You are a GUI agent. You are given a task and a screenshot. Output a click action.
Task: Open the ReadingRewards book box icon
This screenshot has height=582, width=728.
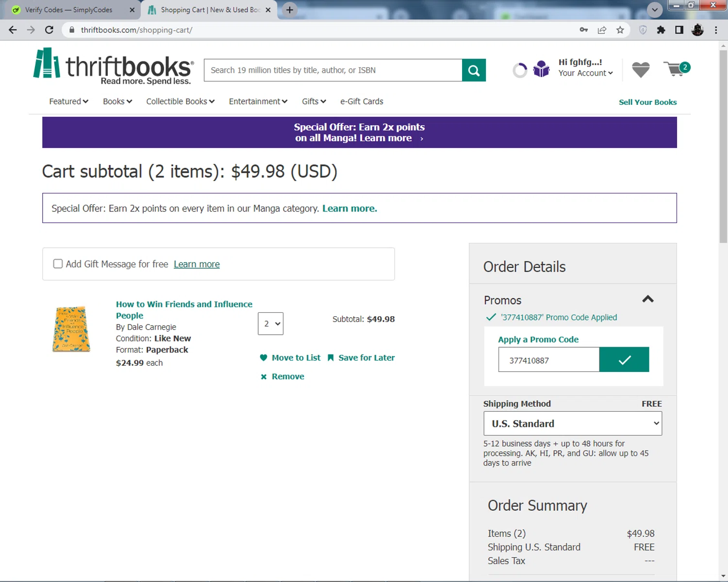(x=541, y=69)
